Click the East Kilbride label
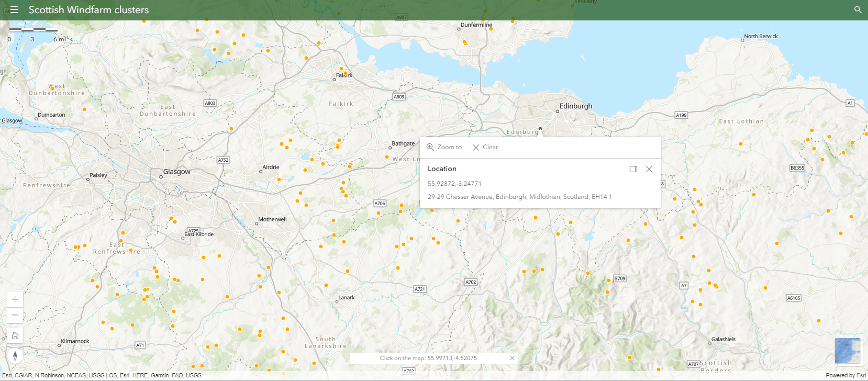 point(199,234)
